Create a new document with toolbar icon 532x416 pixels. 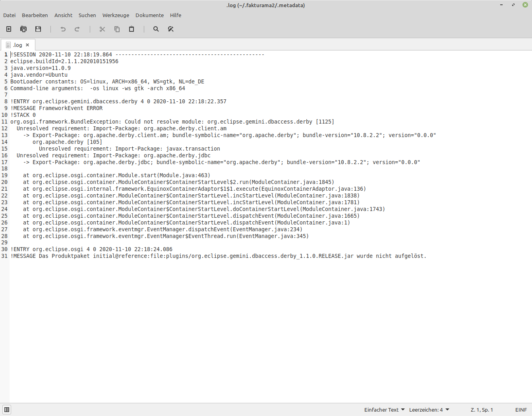(9, 29)
